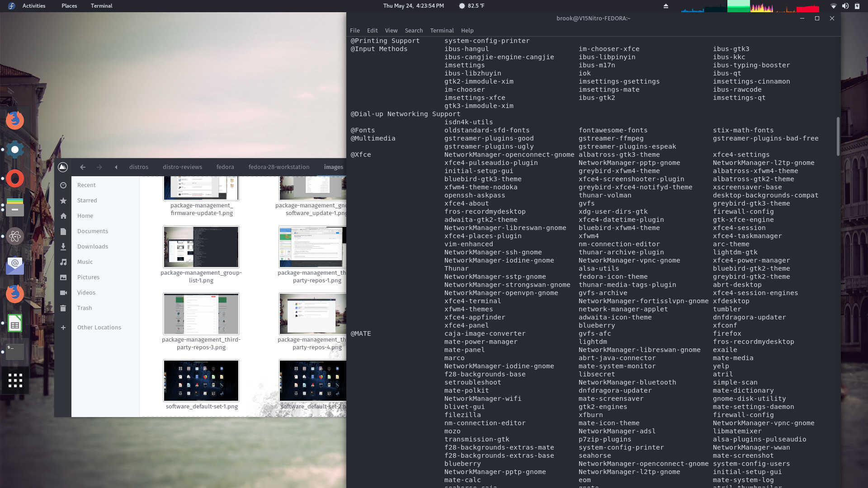Image resolution: width=868 pixels, height=488 pixels.
Task: Click the 82.5 °F weather indicator
Action: (x=472, y=6)
